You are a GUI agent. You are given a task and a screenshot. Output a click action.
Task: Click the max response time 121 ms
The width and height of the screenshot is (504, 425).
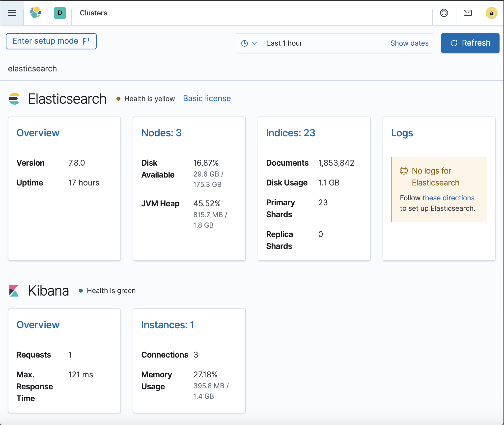pyautogui.click(x=81, y=375)
